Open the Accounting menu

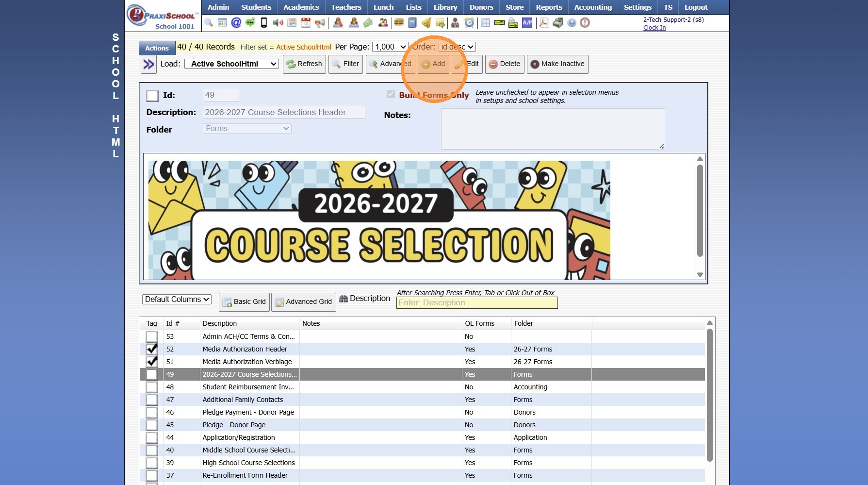[593, 7]
